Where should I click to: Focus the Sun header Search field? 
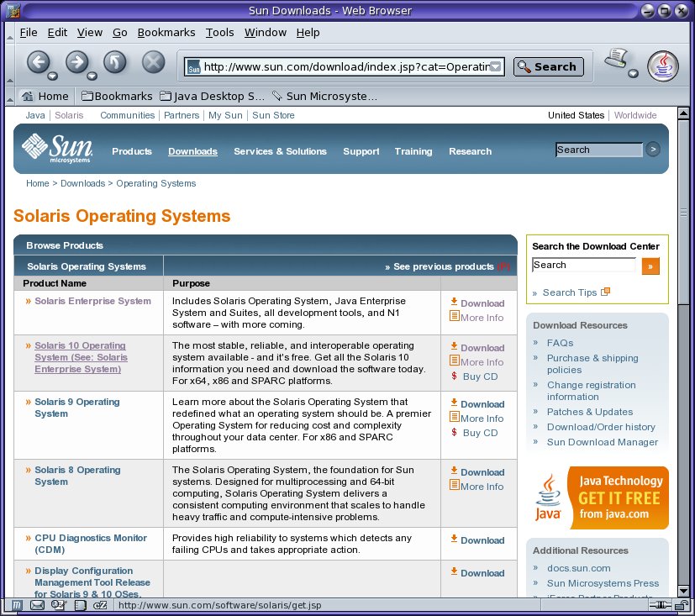click(599, 150)
